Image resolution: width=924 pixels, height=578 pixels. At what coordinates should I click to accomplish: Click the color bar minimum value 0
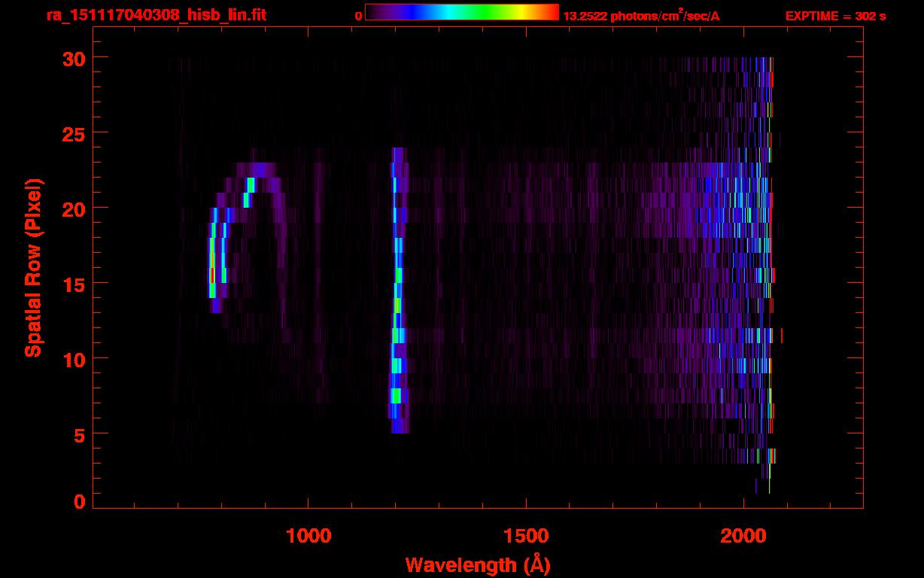[359, 16]
